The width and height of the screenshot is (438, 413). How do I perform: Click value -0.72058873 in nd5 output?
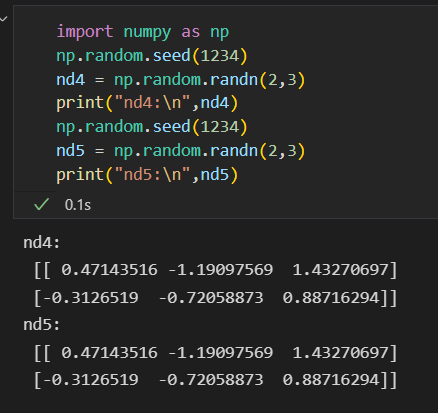[x=211, y=380]
